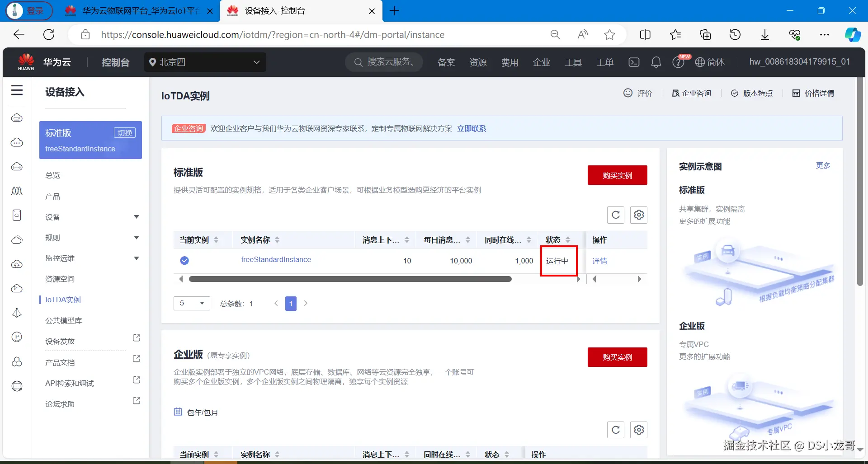The image size is (868, 464).
Task: Reload the browser page
Action: [x=49, y=35]
